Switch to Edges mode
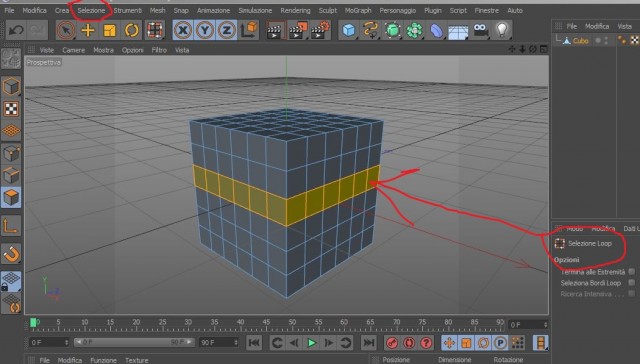 [x=11, y=175]
